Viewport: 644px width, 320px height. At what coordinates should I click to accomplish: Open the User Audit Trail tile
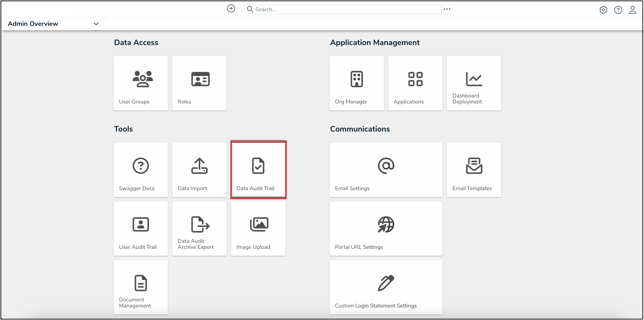[x=140, y=228]
